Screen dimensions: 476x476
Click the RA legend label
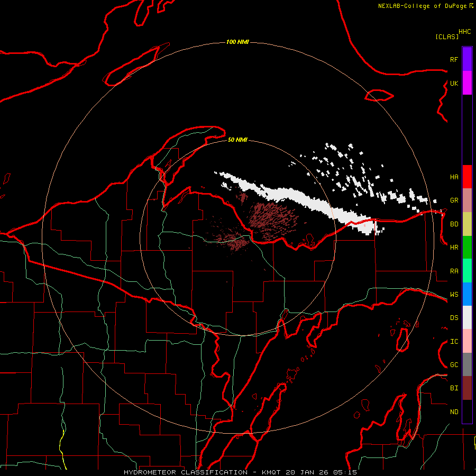tap(454, 271)
